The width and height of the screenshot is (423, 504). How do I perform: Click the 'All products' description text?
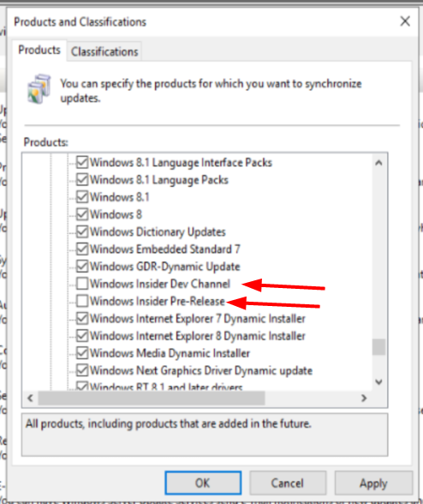[169, 424]
